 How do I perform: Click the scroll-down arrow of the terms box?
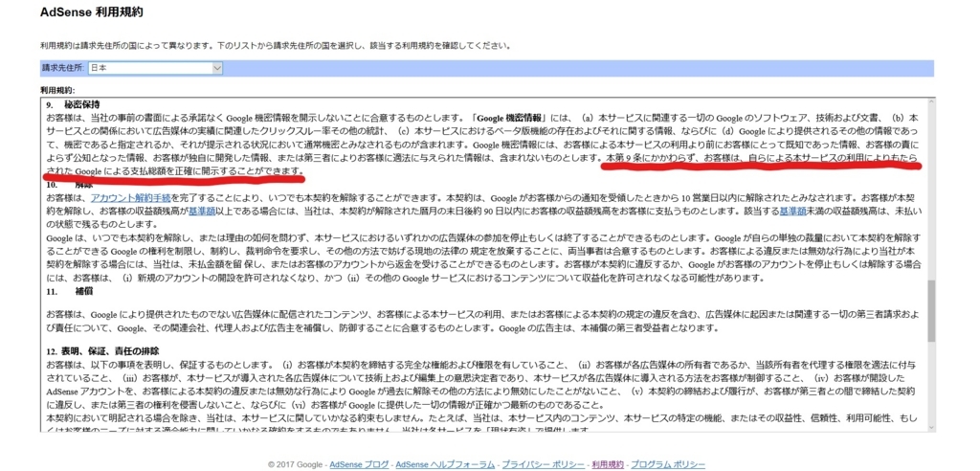coord(931,427)
